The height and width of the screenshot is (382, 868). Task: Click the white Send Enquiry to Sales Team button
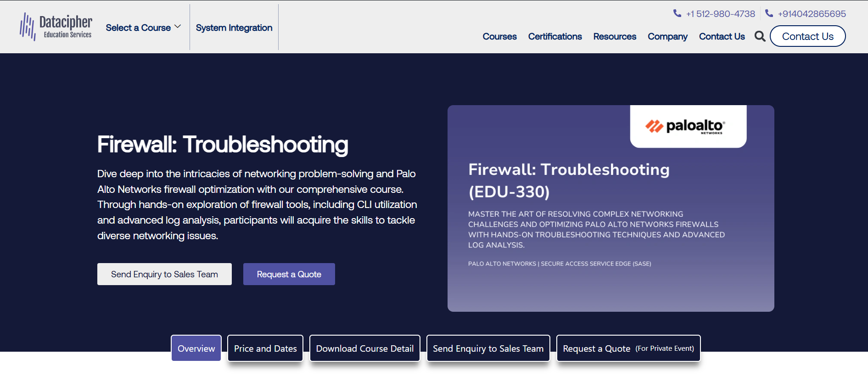click(164, 274)
